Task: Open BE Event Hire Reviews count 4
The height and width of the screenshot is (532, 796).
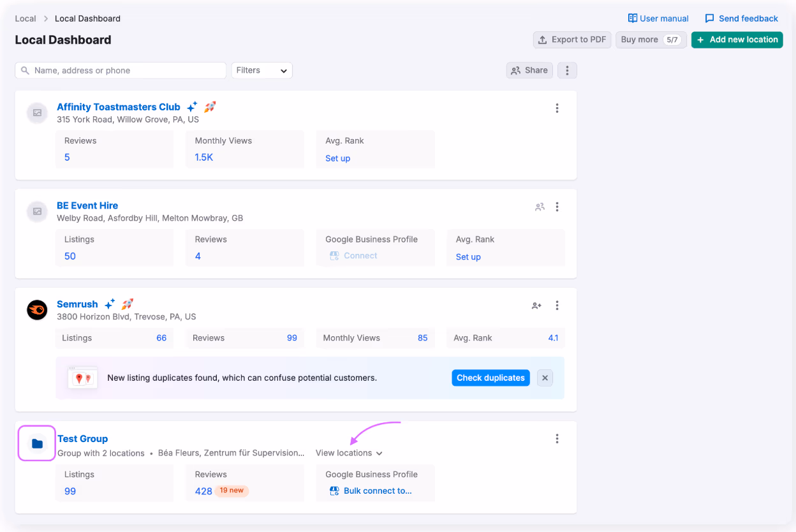Action: 198,256
